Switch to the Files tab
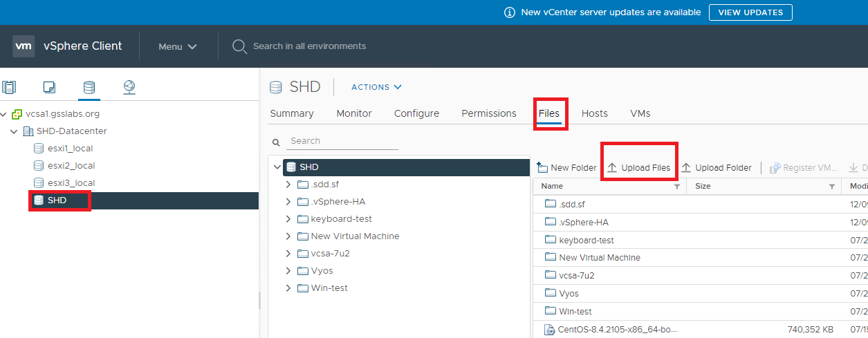The width and height of the screenshot is (868, 338). [x=549, y=113]
